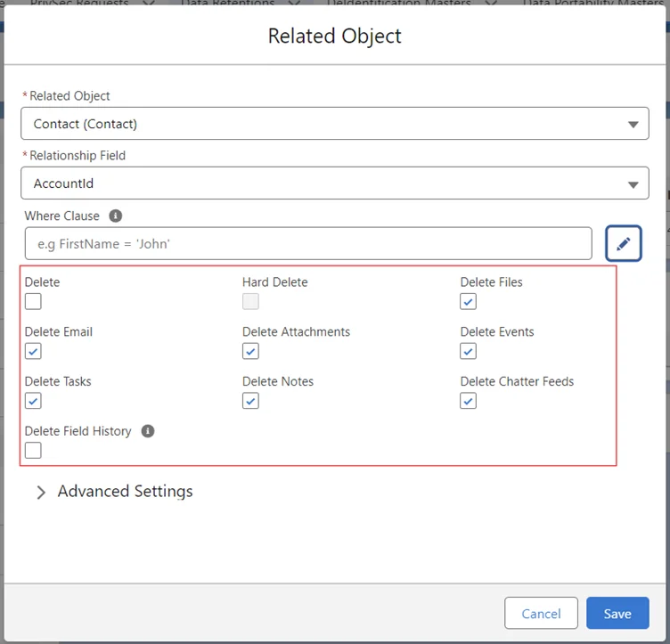Screen dimensions: 670x644
Task: Check the Delete Field History checkbox
Action: click(x=33, y=451)
